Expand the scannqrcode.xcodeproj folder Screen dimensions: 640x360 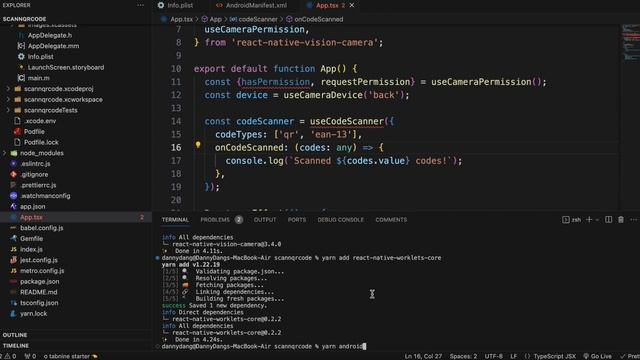(x=58, y=89)
